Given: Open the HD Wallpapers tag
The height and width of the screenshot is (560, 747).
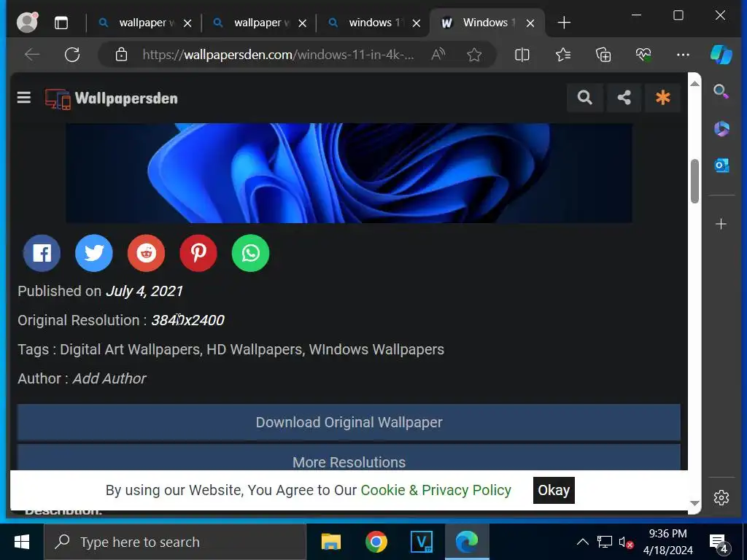Looking at the screenshot, I should (x=255, y=349).
